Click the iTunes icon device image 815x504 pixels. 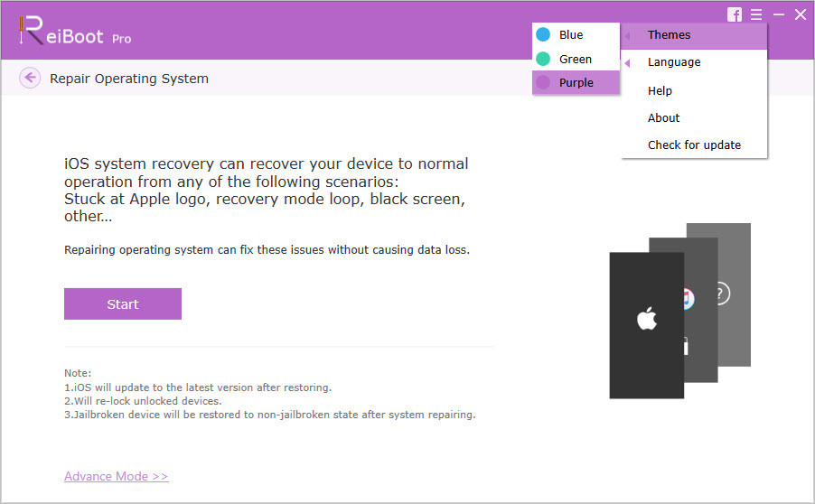(x=701, y=310)
